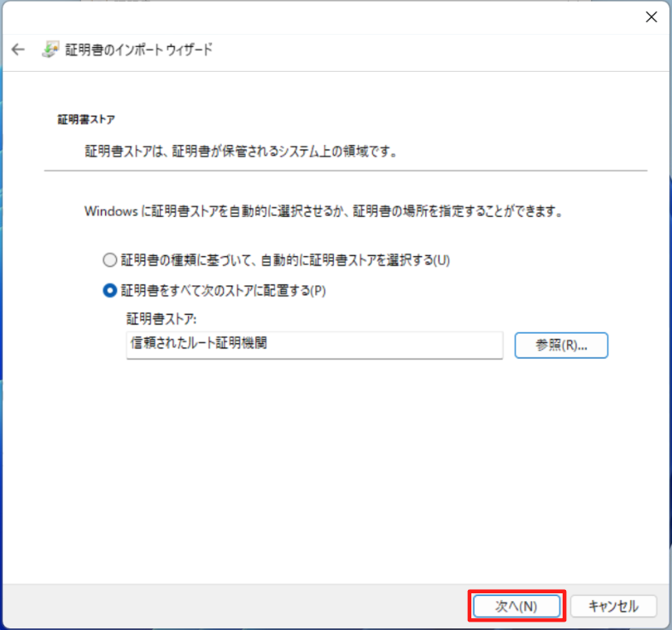
Task: Click the certificate import wizard icon
Action: 50,50
